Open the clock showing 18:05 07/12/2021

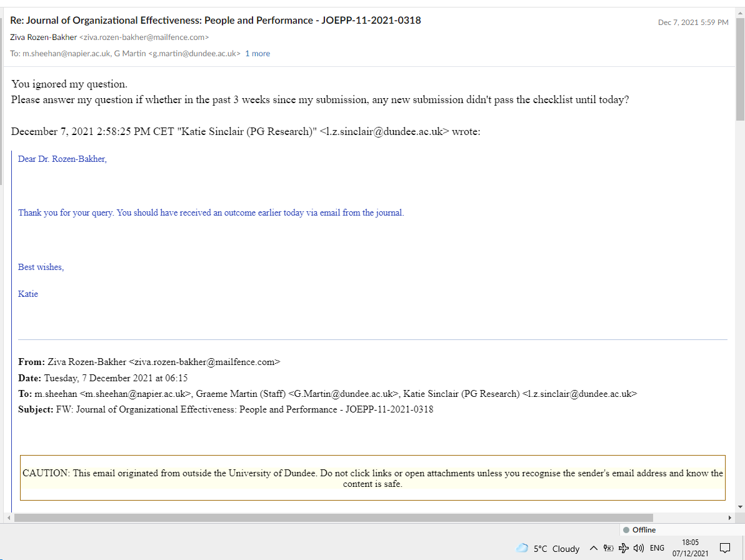[691, 547]
